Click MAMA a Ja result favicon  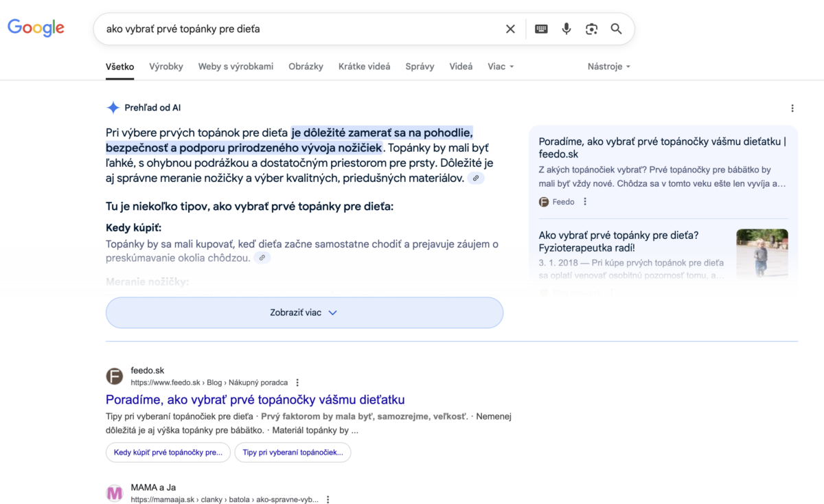(x=114, y=493)
